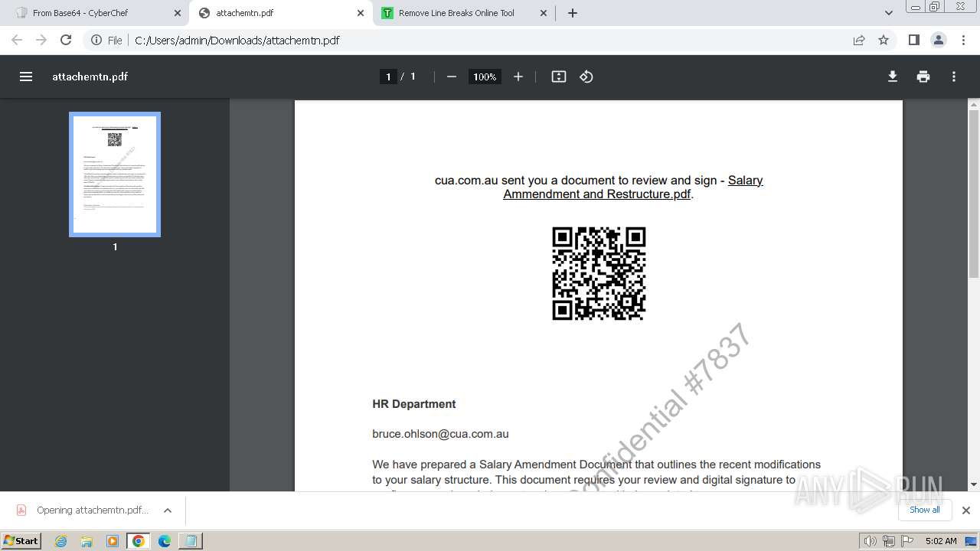Click the address bar URL field
980x551 pixels.
point(490,40)
